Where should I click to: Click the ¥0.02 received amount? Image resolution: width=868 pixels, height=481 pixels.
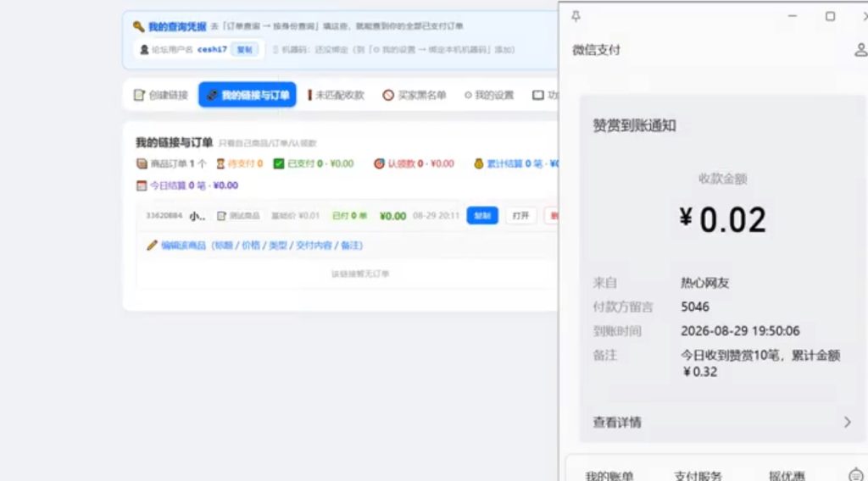pyautogui.click(x=722, y=219)
